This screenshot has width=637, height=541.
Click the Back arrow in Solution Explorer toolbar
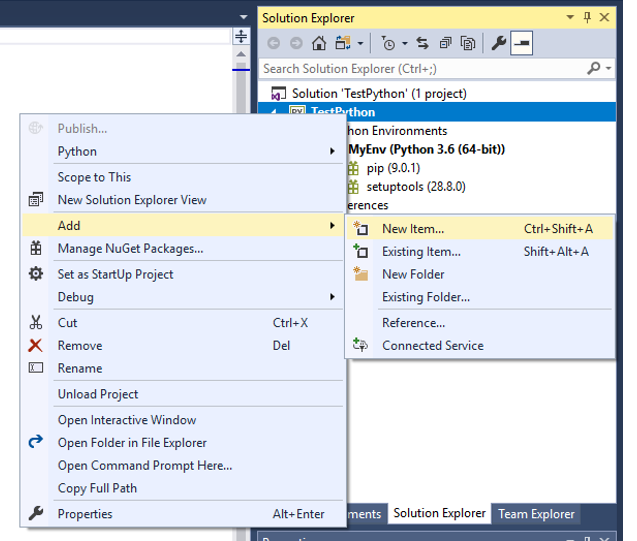click(x=273, y=43)
